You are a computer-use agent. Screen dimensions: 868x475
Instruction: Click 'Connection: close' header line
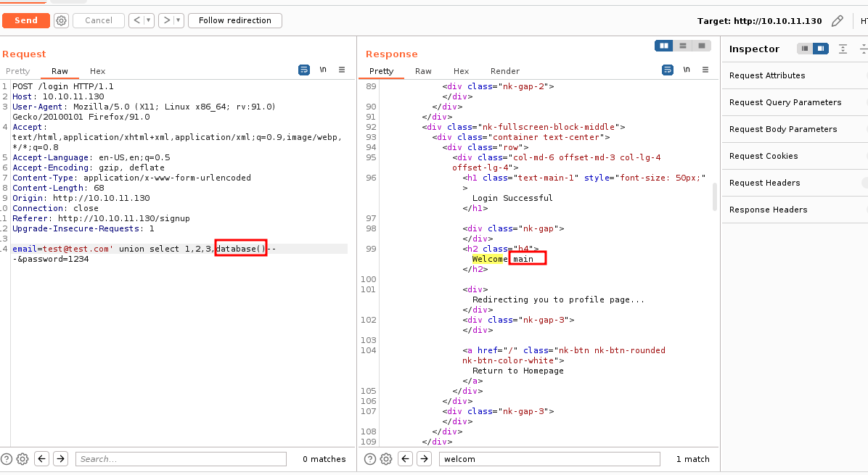coord(55,208)
